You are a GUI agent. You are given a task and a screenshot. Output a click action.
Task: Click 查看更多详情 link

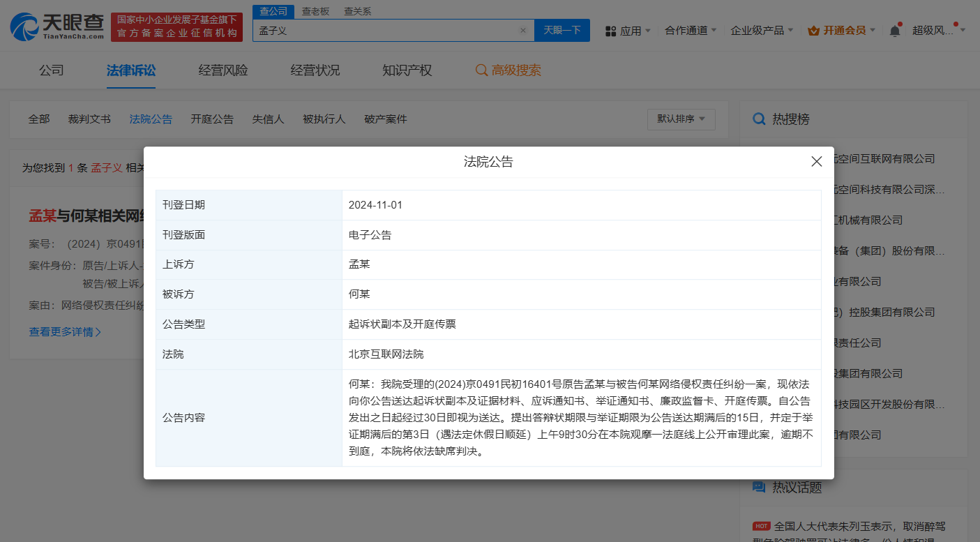coord(65,332)
